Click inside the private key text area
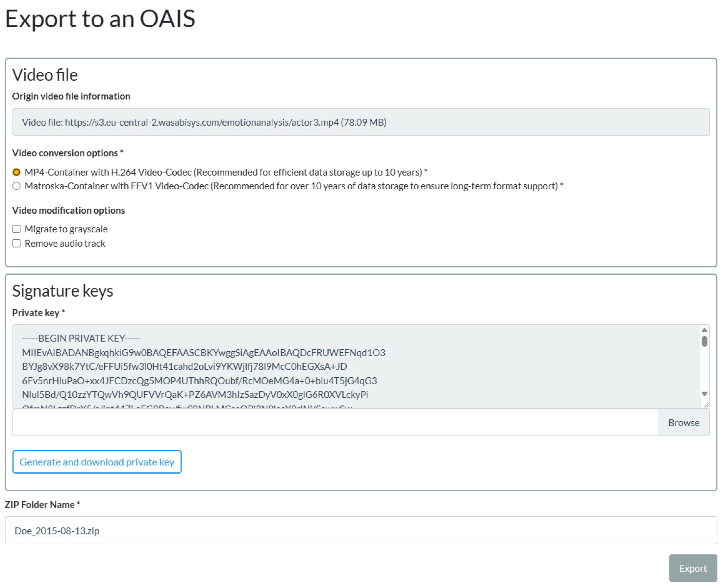Screen dimensions: 723x588 click(x=339, y=366)
